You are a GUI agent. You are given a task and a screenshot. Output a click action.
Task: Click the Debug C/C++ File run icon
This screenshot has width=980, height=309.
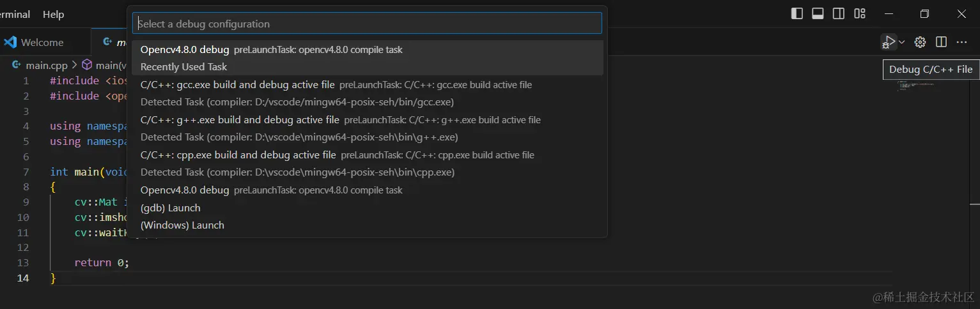tap(889, 41)
